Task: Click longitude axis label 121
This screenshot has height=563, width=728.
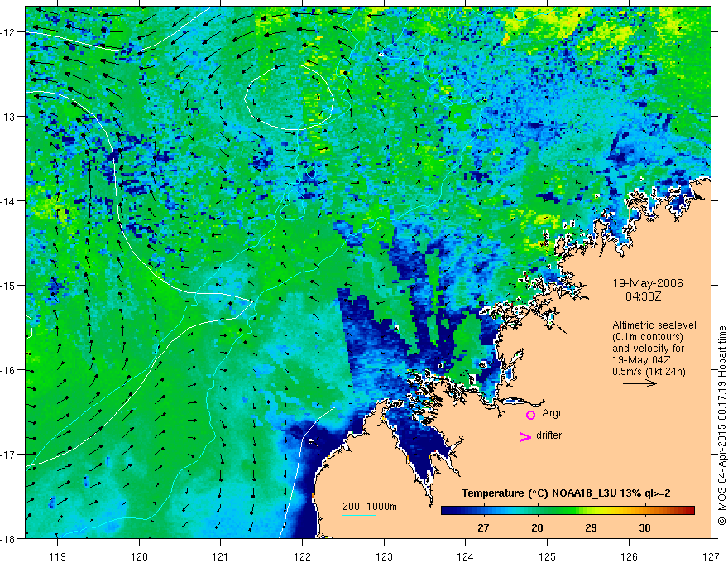Action: (x=221, y=556)
